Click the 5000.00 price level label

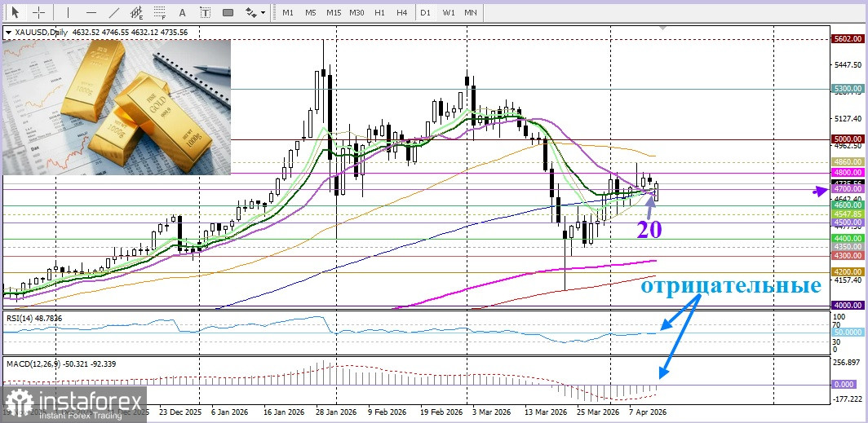coord(848,139)
